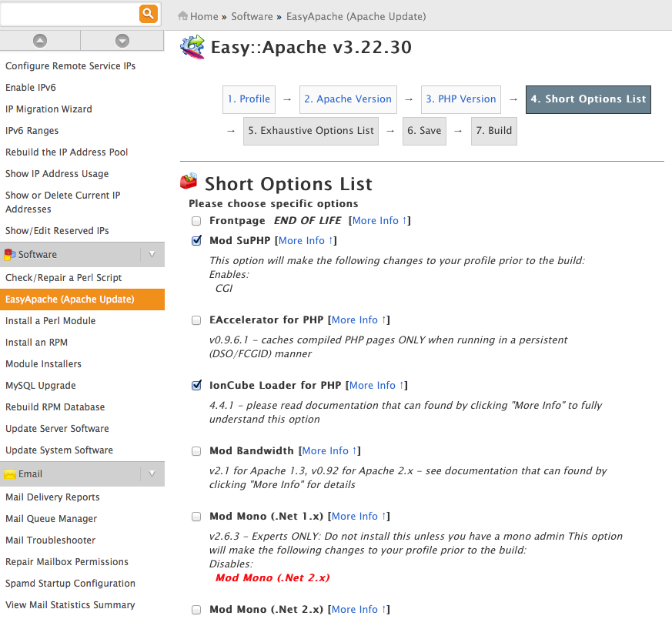Collapse the Email section arrow
The height and width of the screenshot is (619, 672).
pyautogui.click(x=152, y=473)
